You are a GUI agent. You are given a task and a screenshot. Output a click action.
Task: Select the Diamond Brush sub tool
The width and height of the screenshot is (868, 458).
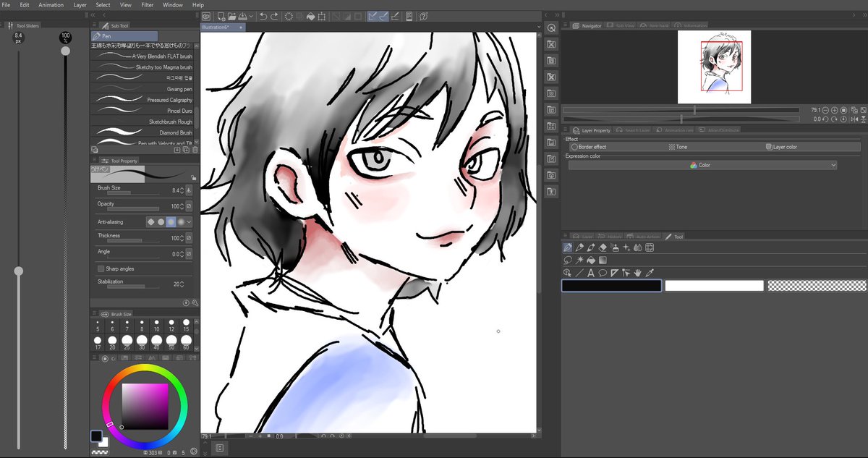[142, 132]
